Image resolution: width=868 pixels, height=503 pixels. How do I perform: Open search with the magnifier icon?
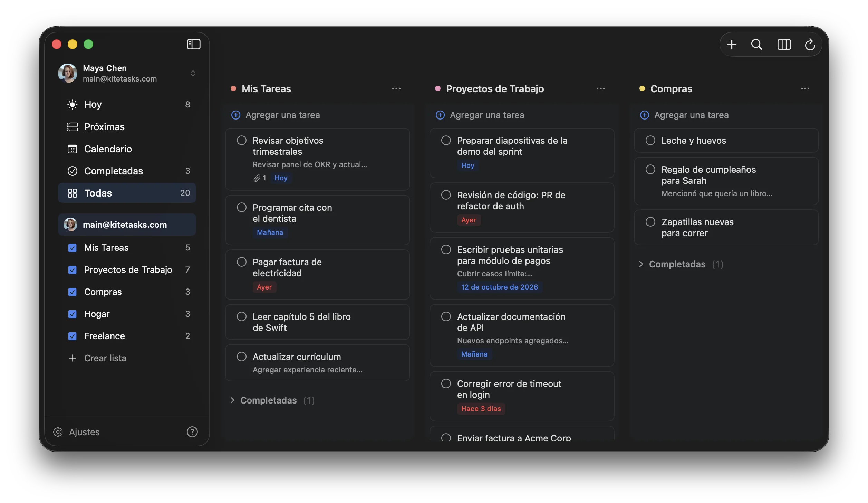pyautogui.click(x=756, y=44)
